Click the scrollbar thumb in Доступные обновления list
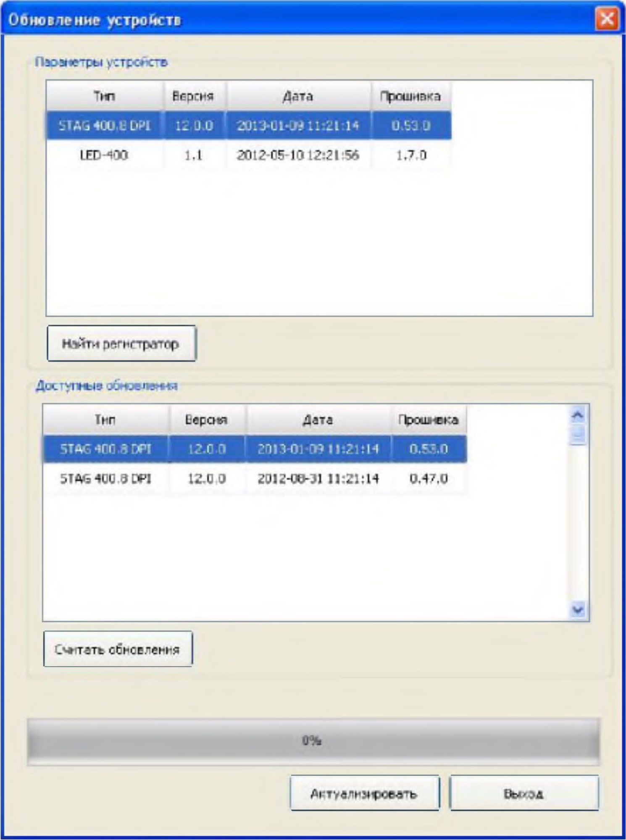 [x=578, y=434]
